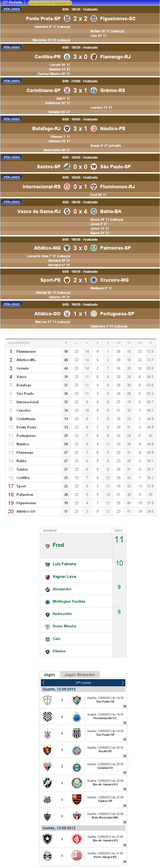Open Wellington Paulista's player link
Image resolution: width=160 pixels, height=868 pixels.
pos(69,602)
